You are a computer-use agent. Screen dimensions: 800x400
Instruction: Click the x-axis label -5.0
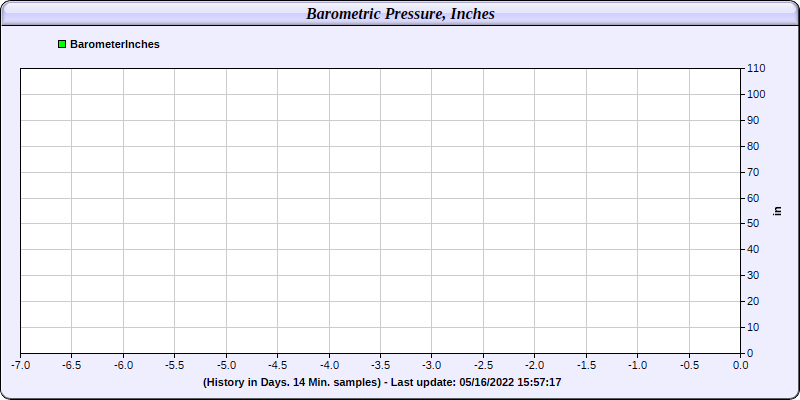tap(226, 365)
